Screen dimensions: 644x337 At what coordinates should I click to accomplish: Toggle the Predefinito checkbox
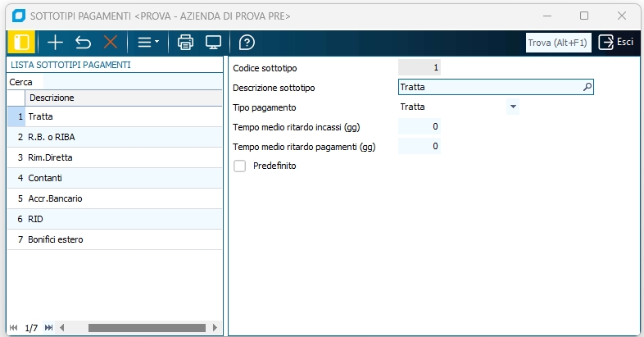click(240, 166)
